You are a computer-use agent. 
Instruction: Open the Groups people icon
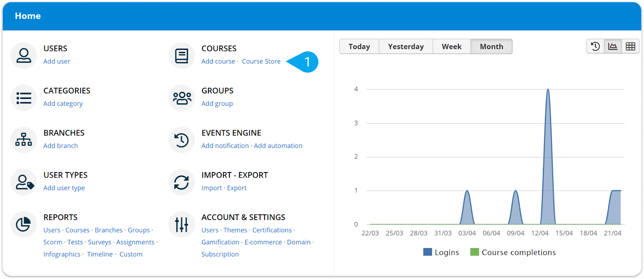[182, 98]
